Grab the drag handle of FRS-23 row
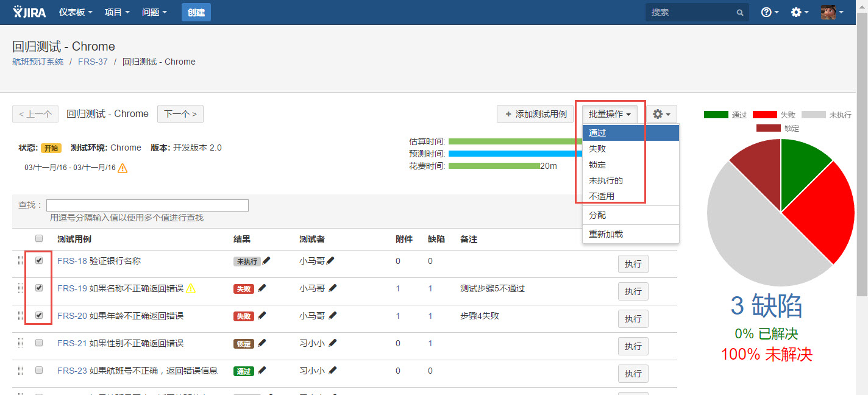 point(20,371)
